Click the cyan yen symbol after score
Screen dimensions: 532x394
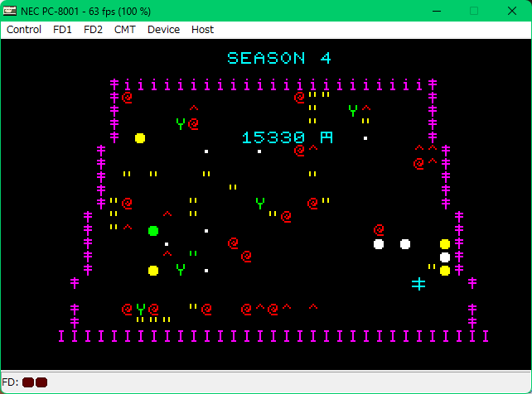(326, 137)
